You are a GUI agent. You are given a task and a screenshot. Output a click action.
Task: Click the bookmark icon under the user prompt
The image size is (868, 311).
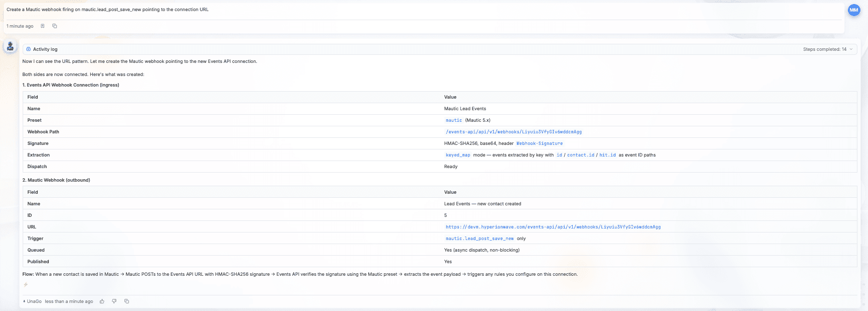43,26
